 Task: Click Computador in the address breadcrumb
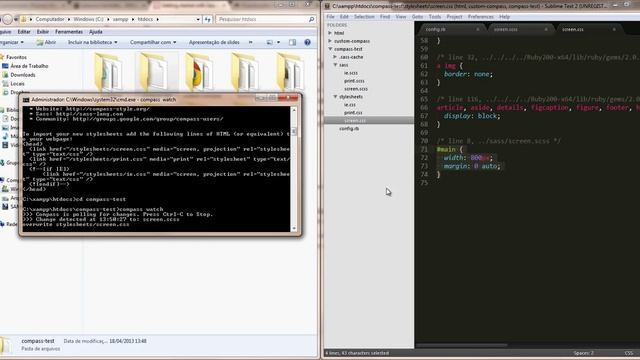tap(49, 19)
